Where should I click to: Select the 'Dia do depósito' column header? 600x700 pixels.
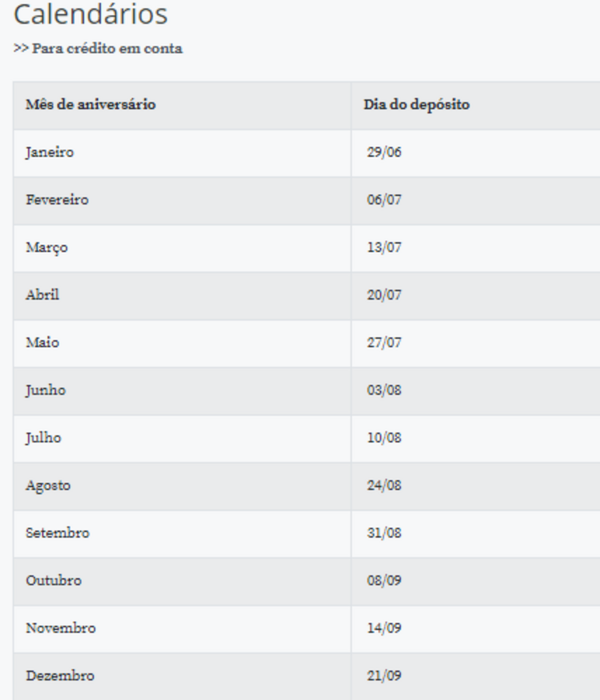(x=416, y=105)
